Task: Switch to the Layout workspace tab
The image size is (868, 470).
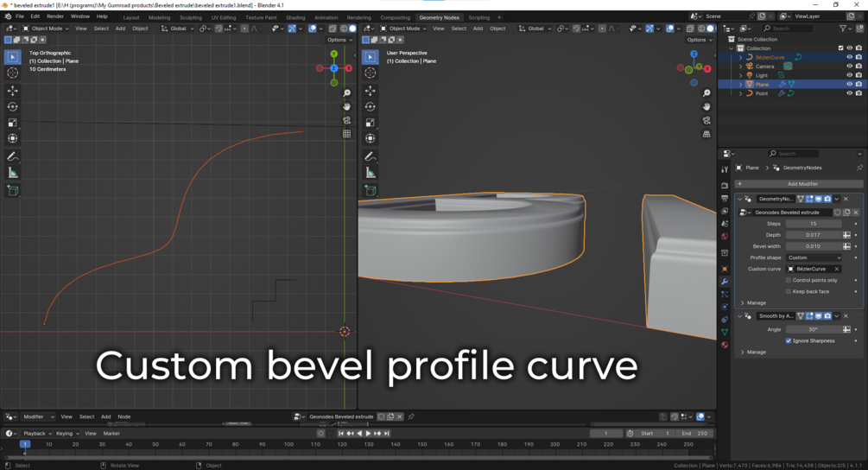Action: (x=131, y=18)
